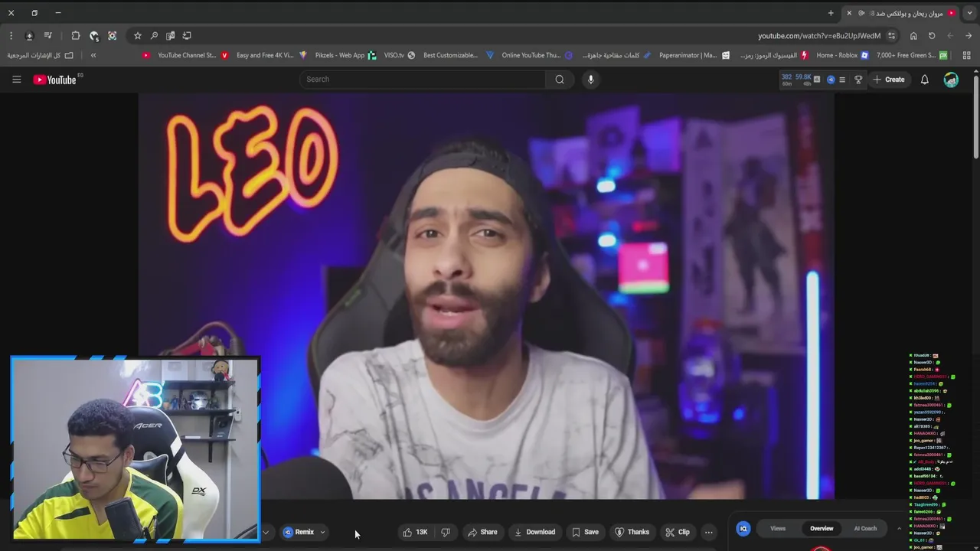This screenshot has height=551, width=980.
Task: Click the translate page icon
Action: click(170, 36)
